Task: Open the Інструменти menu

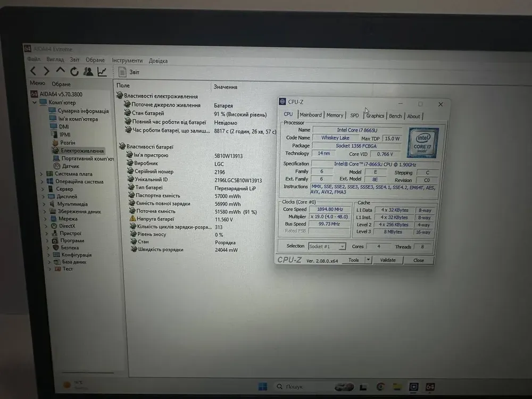Action: (x=127, y=61)
